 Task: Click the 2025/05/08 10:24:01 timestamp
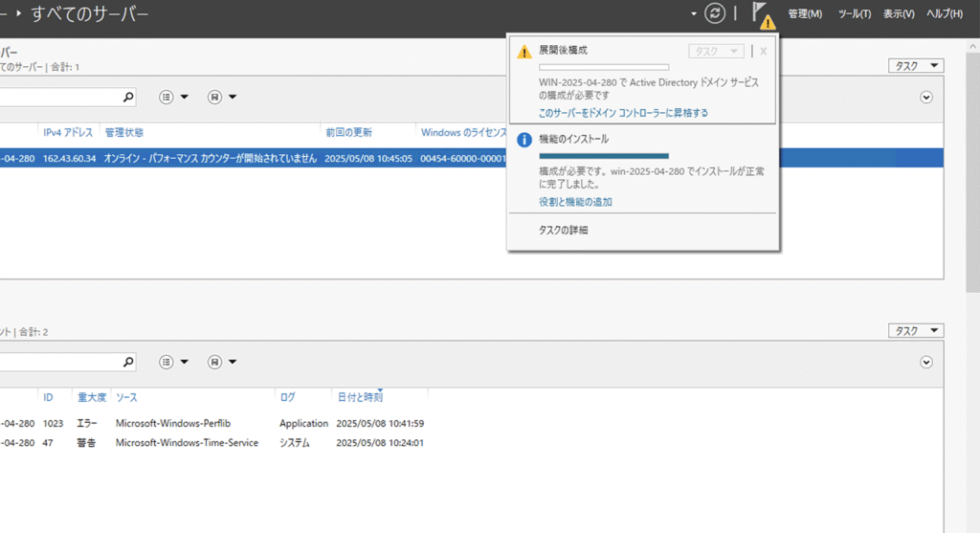pyautogui.click(x=380, y=443)
